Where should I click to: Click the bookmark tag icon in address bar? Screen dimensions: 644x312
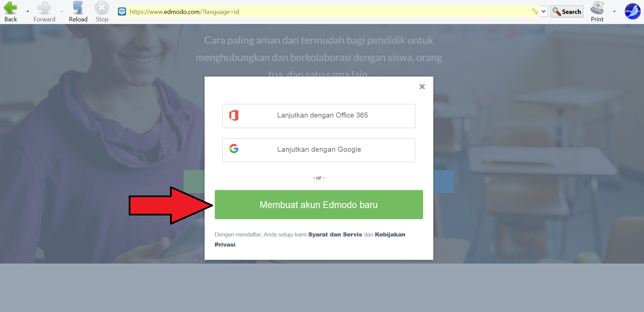pyautogui.click(x=535, y=12)
